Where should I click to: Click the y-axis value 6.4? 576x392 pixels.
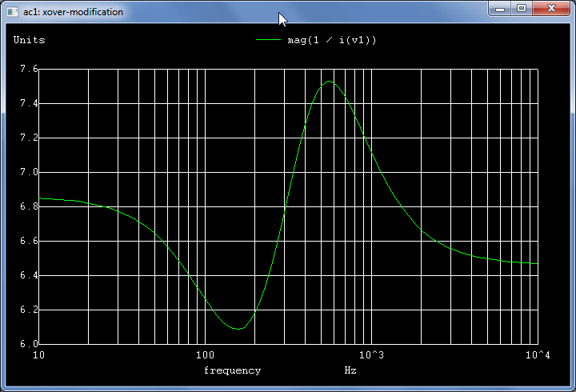tap(29, 275)
